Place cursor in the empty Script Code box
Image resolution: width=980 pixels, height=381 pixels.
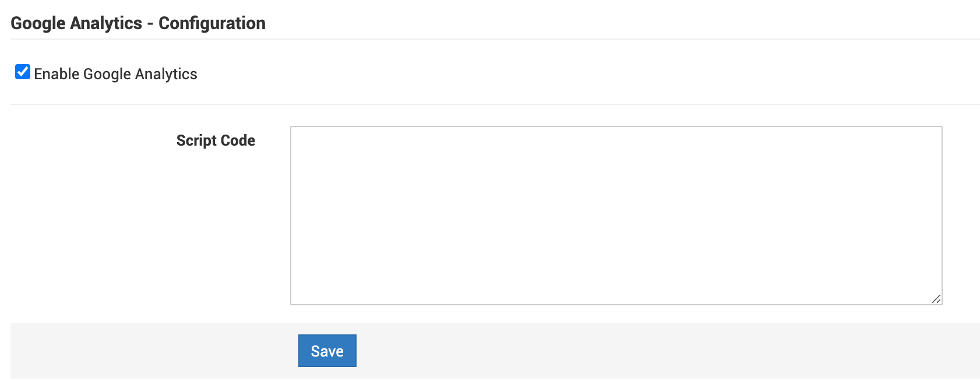(616, 215)
